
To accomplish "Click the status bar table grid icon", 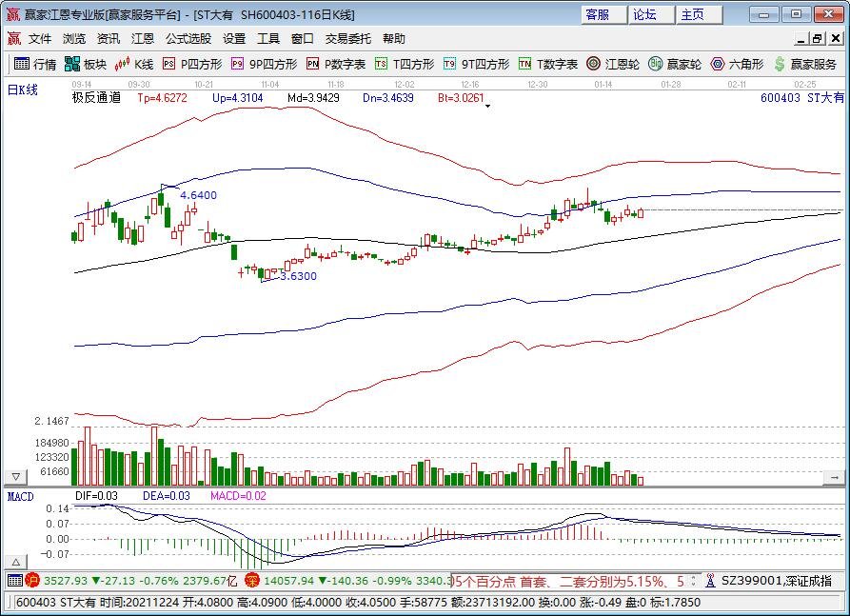I will 15,581.
